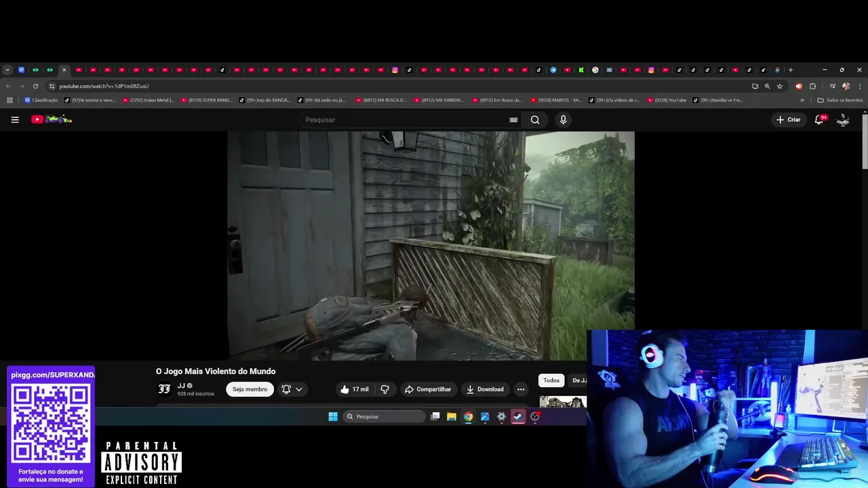
Task: Go to the YouTube home logo
Action: (x=52, y=119)
